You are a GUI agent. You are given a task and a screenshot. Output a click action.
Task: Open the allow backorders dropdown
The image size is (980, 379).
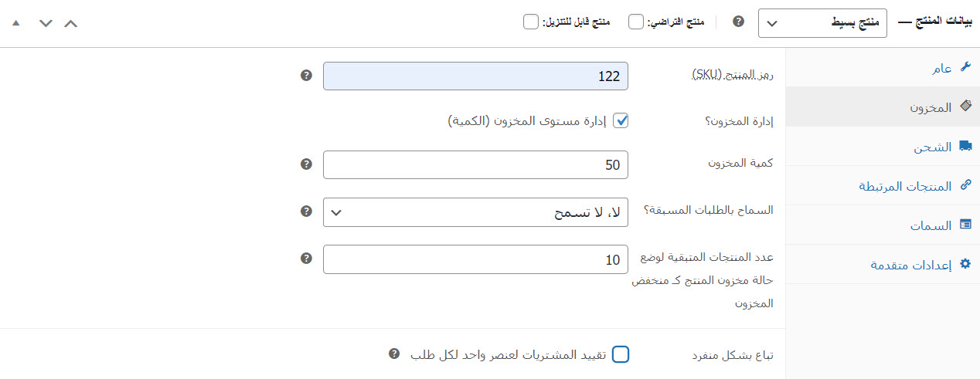click(x=475, y=211)
